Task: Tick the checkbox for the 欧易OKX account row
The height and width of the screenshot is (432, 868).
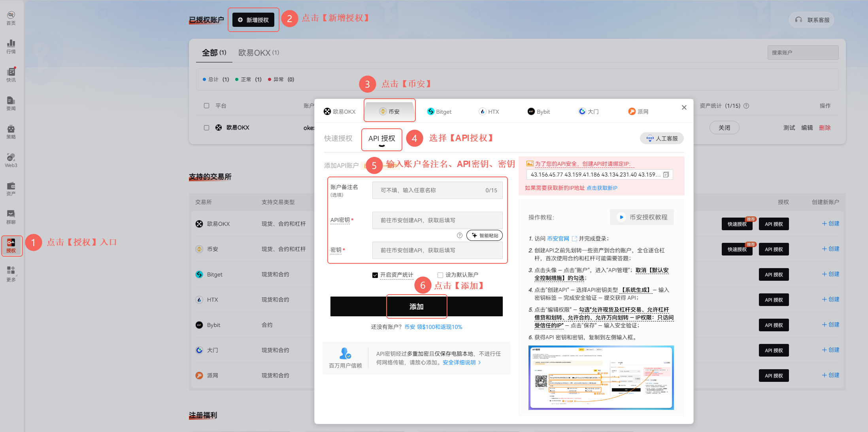Action: tap(206, 128)
